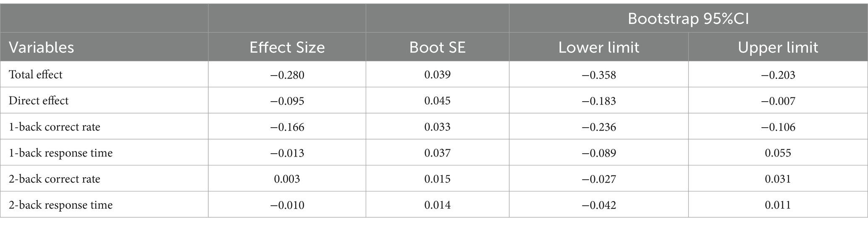Viewport: 868px width, 225px height.
Task: Select upper limit value 0.055
Action: 778,153
